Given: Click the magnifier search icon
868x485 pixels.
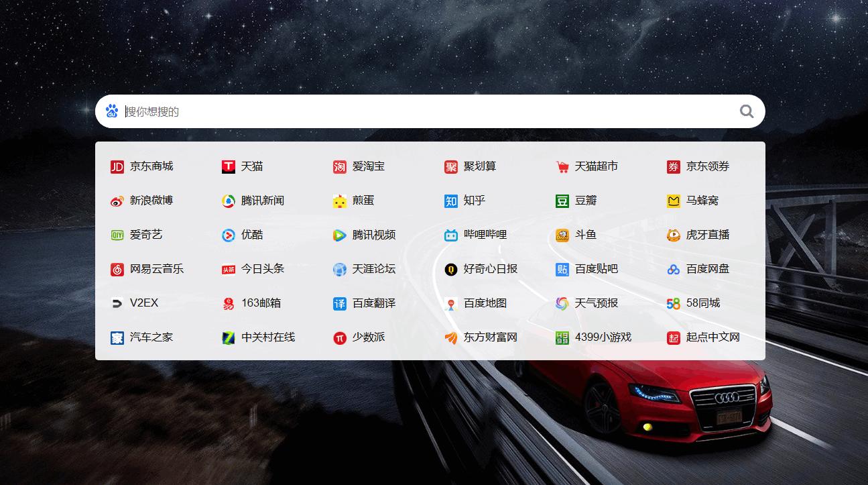Looking at the screenshot, I should click(746, 111).
